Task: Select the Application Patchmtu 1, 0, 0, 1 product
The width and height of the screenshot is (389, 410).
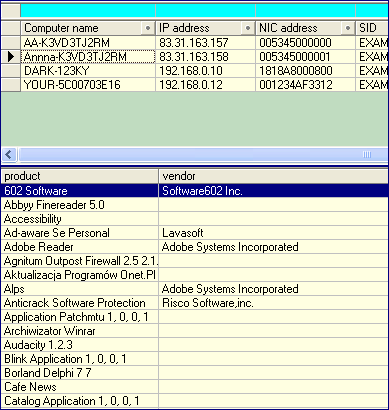Action: [80, 317]
